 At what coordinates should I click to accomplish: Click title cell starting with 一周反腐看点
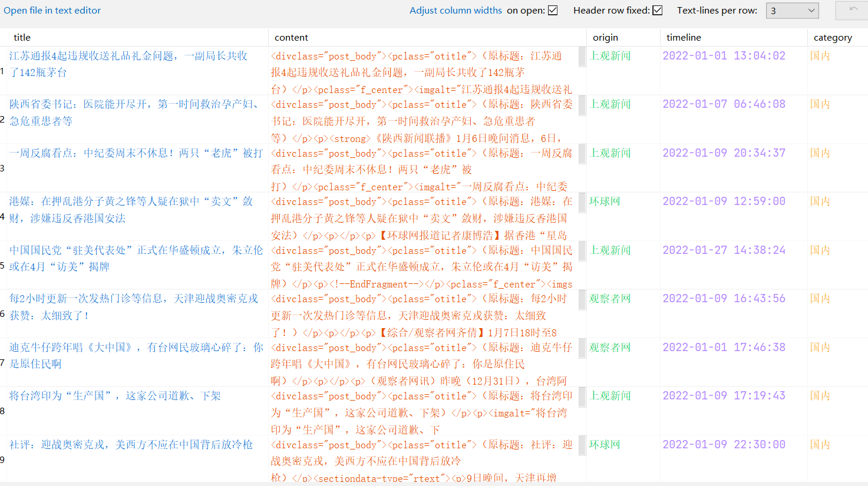137,168
